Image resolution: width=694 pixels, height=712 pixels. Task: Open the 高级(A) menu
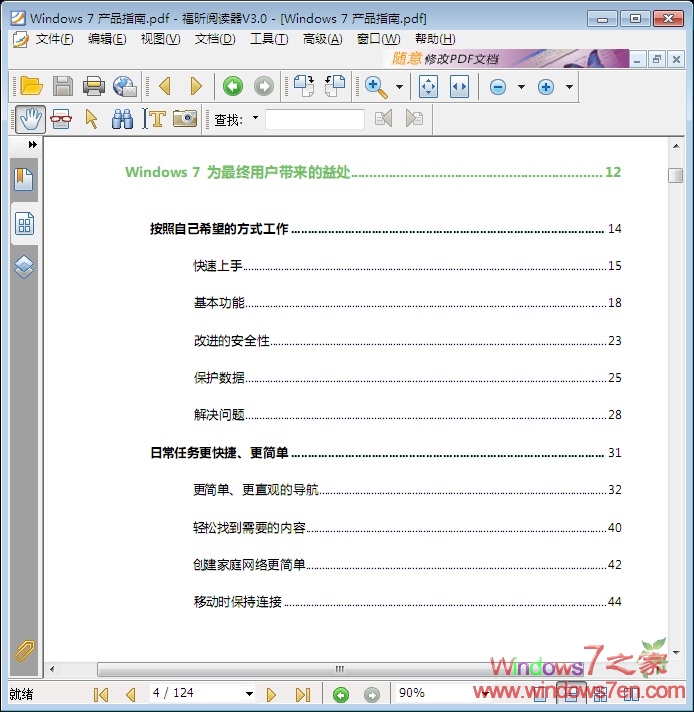coord(322,40)
